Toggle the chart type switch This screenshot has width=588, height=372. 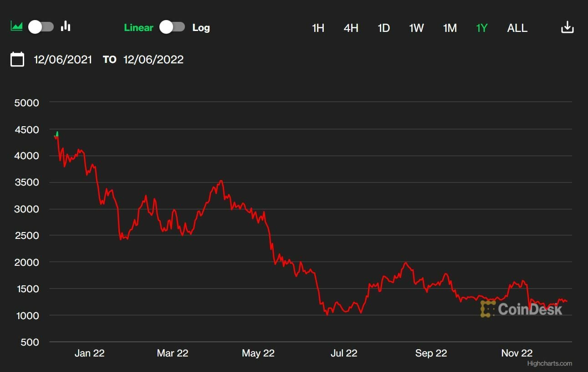[41, 27]
